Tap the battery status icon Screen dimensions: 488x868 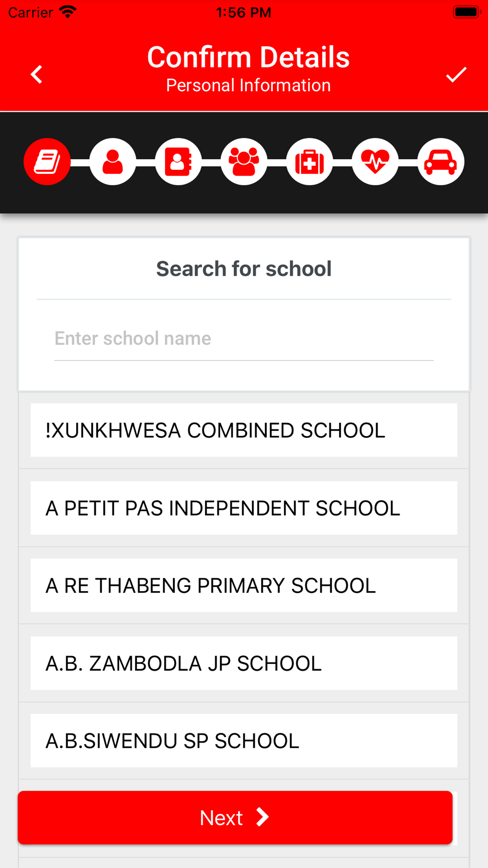click(467, 12)
